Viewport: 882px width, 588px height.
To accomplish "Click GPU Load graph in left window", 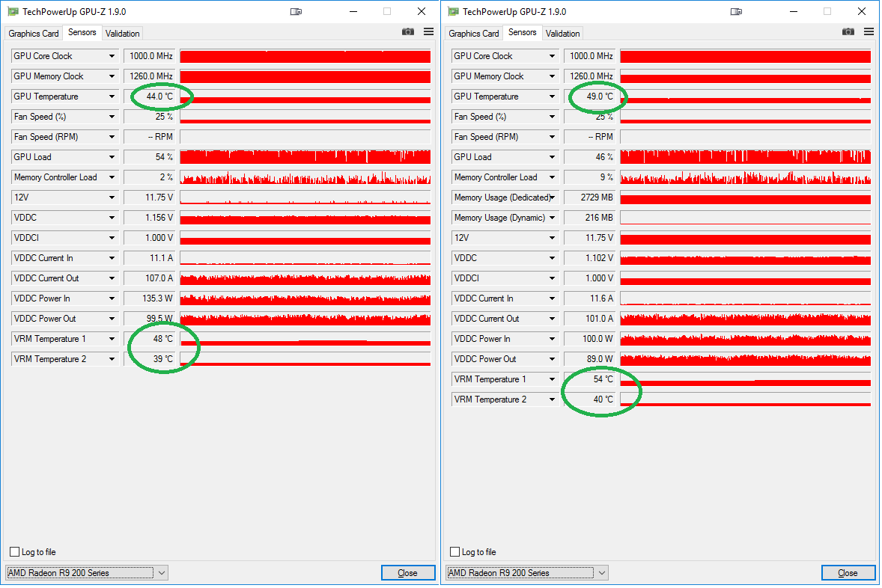I will [x=305, y=157].
